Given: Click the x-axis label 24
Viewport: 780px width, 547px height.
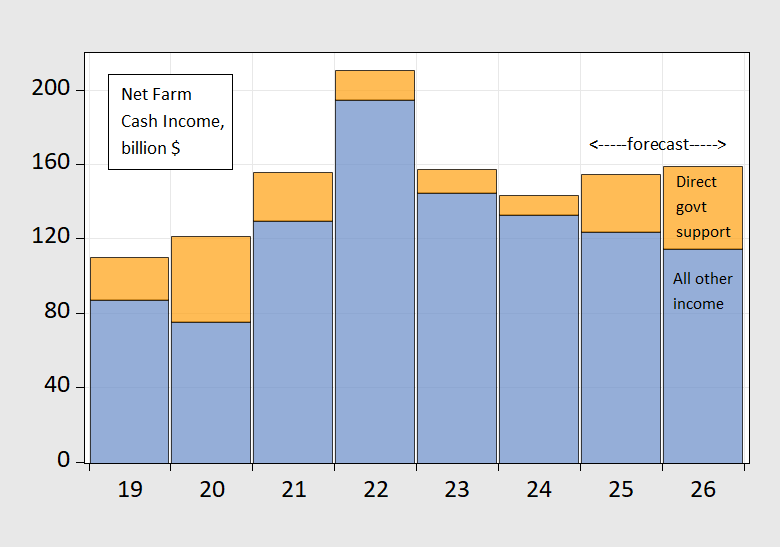Looking at the screenshot, I should (539, 489).
